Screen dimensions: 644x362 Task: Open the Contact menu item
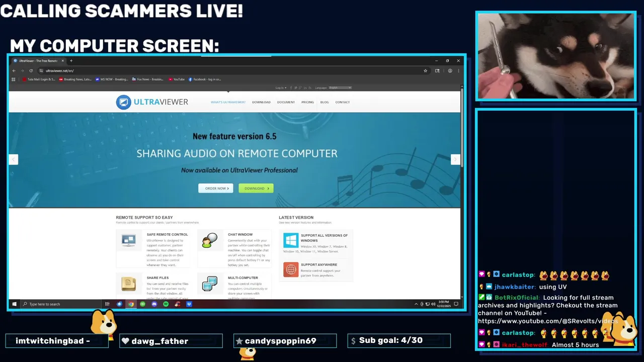tap(343, 102)
